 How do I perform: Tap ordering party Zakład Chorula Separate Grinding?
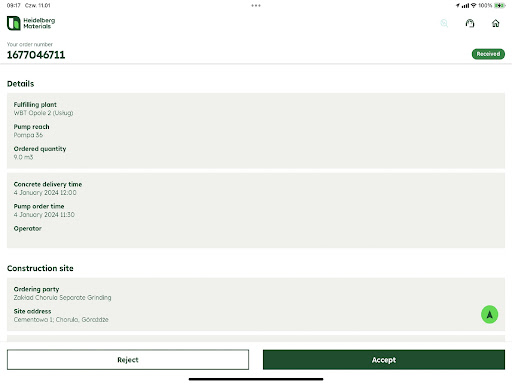point(62,297)
